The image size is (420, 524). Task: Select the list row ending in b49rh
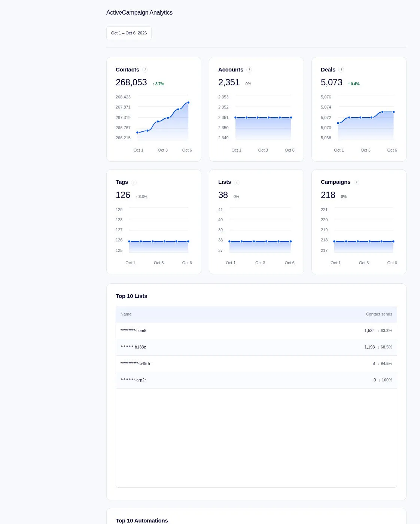[x=256, y=363]
